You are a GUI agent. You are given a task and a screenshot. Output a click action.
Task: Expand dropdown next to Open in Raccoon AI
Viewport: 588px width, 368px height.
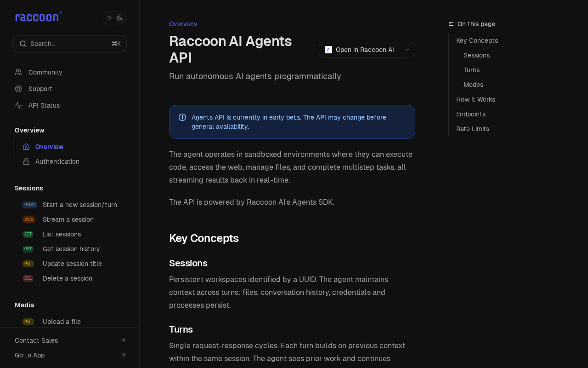click(x=407, y=50)
